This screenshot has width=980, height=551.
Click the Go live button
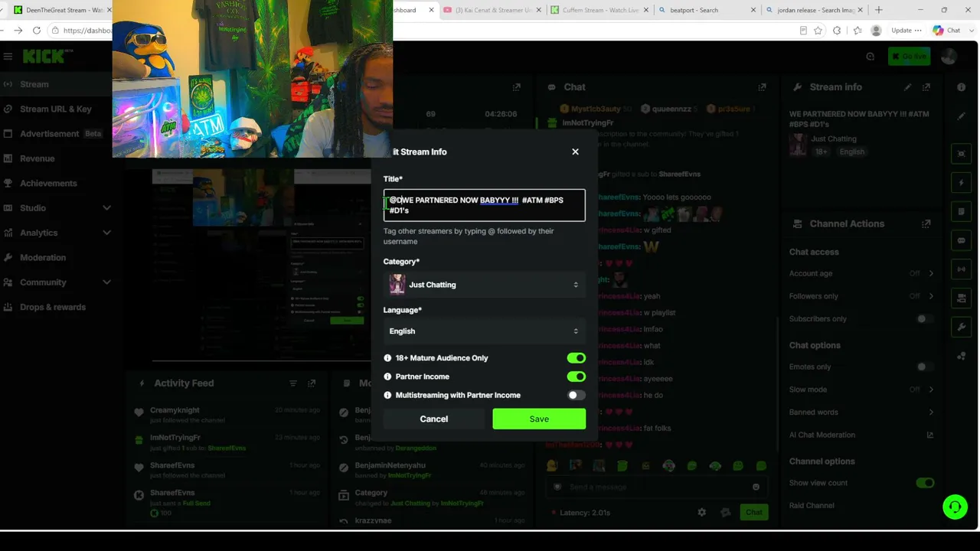(909, 56)
